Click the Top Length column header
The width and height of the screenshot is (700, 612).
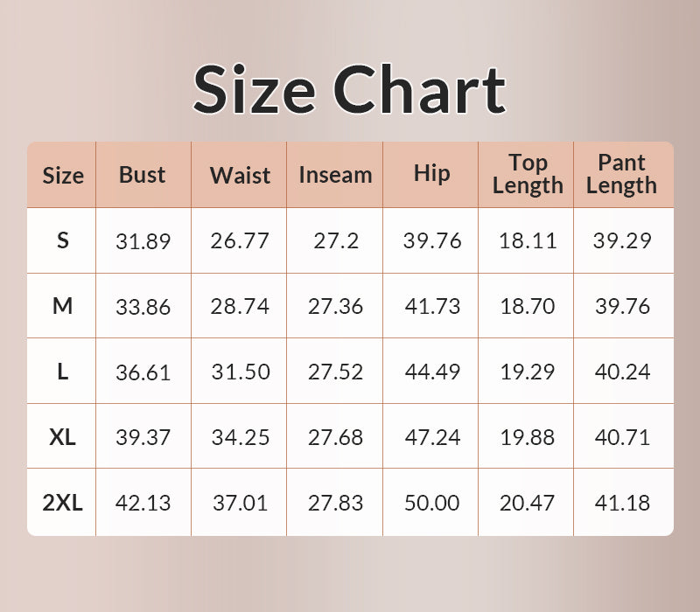point(528,174)
